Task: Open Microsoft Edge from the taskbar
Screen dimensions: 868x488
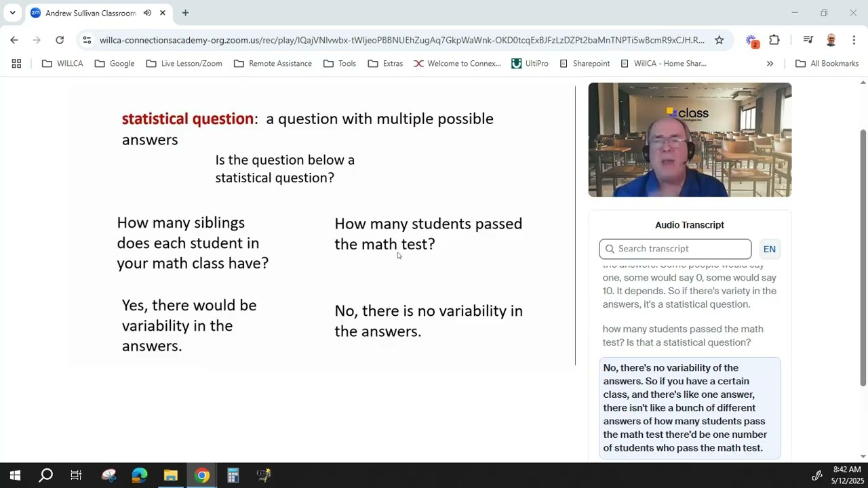Action: pos(139,476)
